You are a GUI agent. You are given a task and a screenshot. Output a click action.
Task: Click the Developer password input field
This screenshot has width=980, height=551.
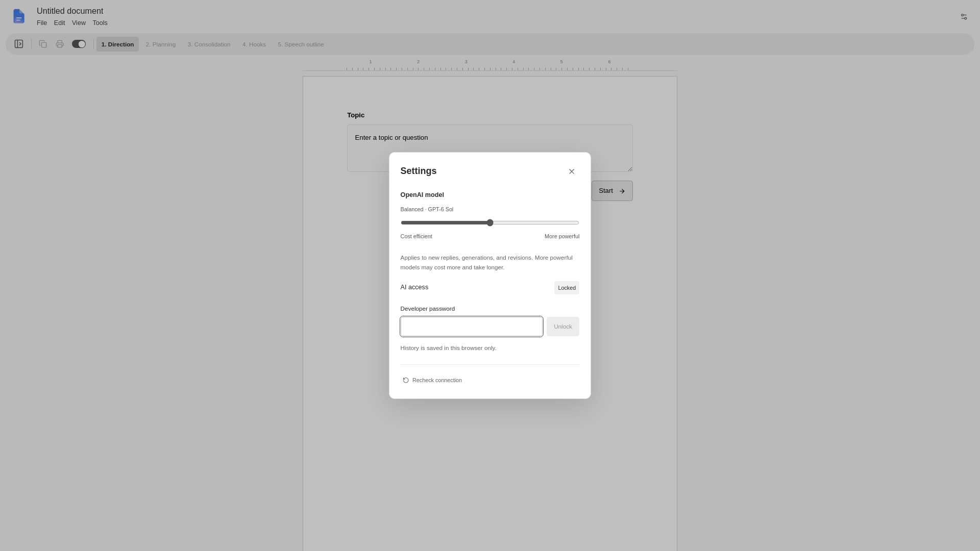[x=472, y=327]
